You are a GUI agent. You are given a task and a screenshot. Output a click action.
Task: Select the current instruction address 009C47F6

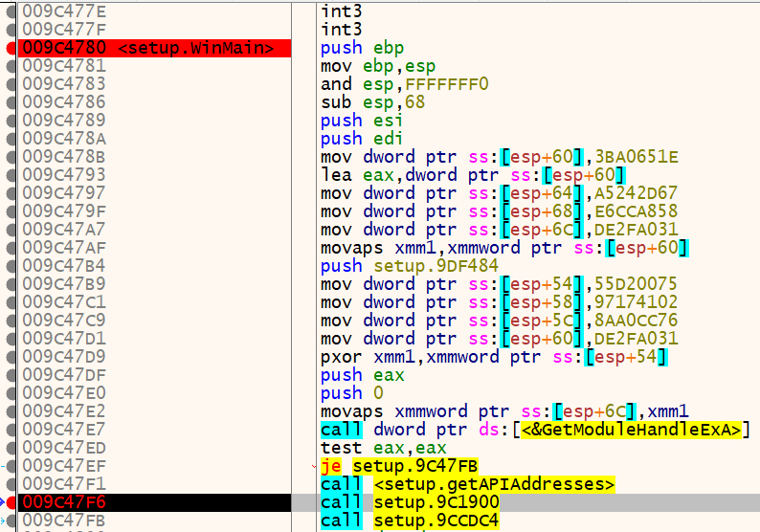click(x=154, y=502)
